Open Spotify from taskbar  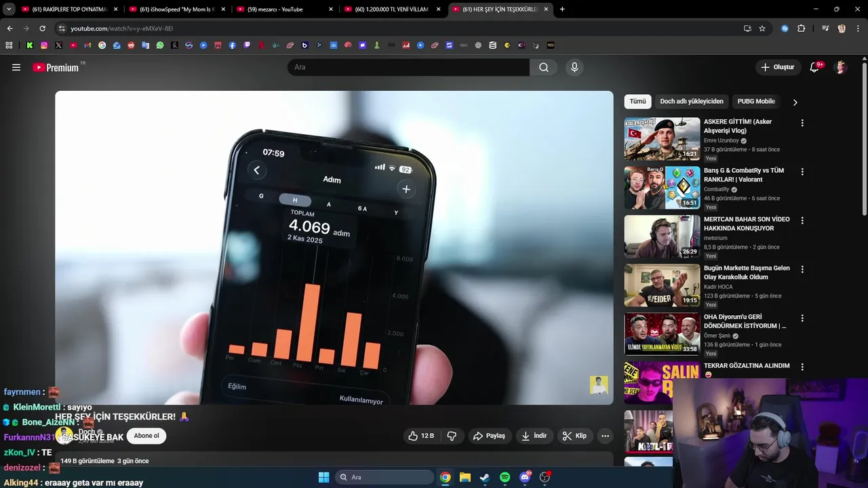coord(505,477)
